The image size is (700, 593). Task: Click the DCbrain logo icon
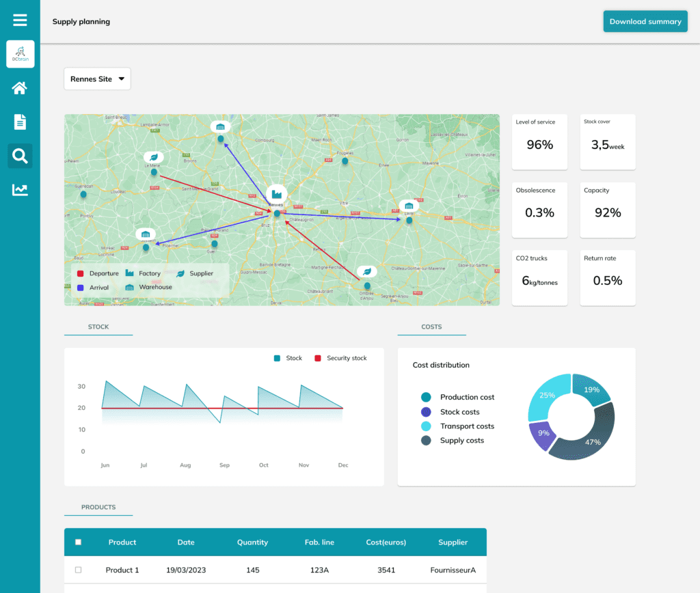coord(20,54)
